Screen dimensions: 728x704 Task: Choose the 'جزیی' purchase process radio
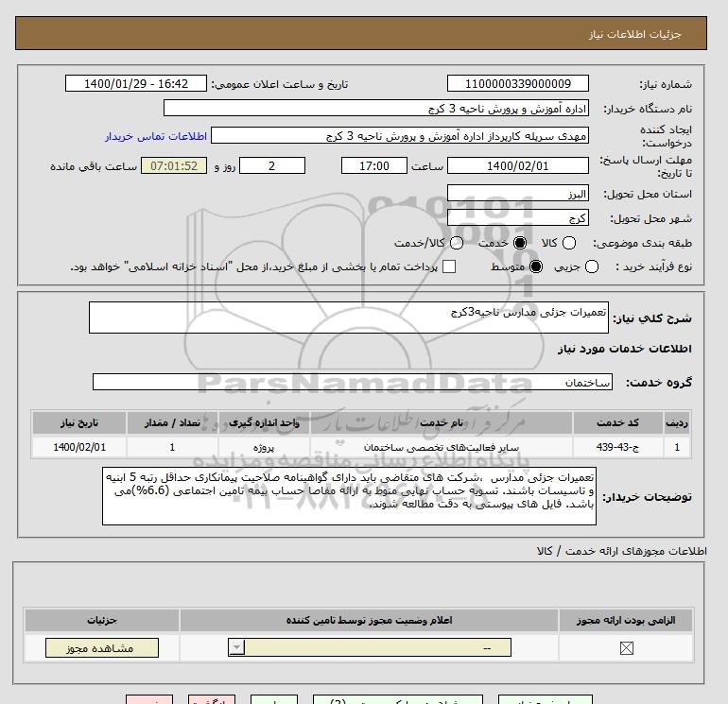point(592,266)
